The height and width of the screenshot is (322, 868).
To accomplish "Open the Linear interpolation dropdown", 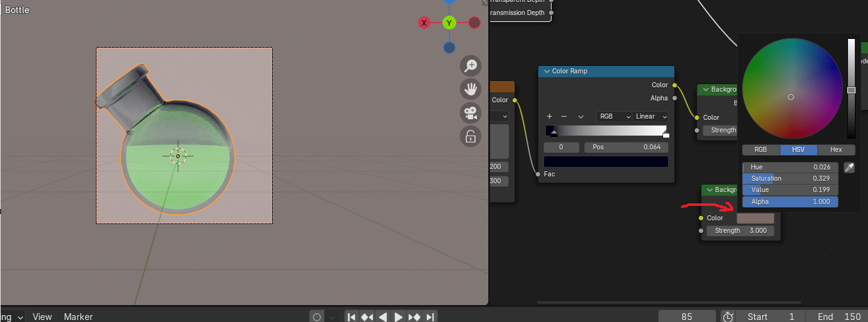I will coord(651,117).
